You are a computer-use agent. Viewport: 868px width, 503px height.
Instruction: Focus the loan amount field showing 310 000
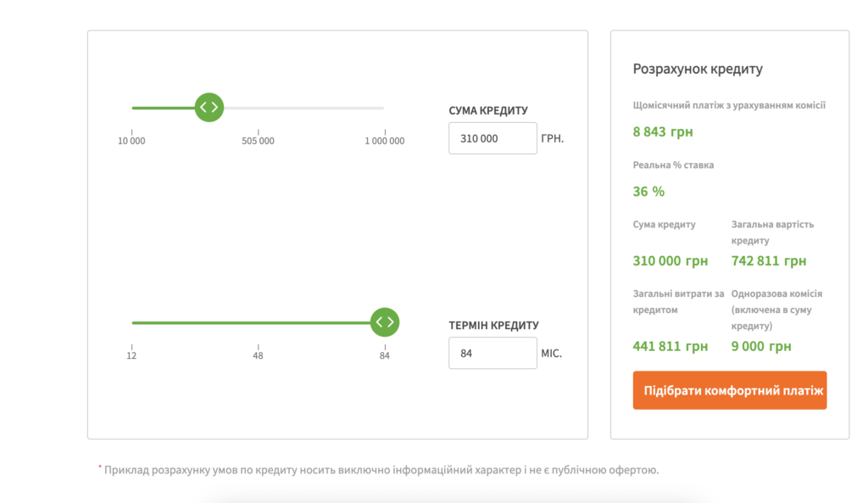[492, 138]
